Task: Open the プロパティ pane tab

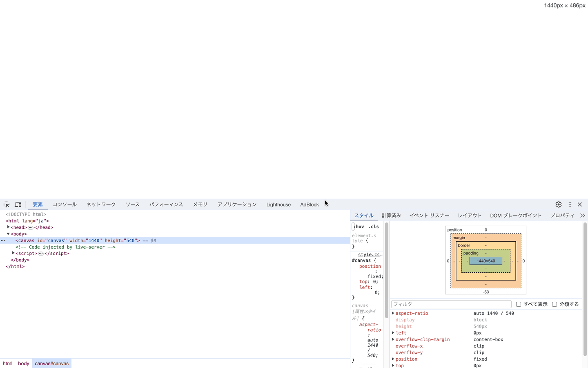Action: [562, 215]
